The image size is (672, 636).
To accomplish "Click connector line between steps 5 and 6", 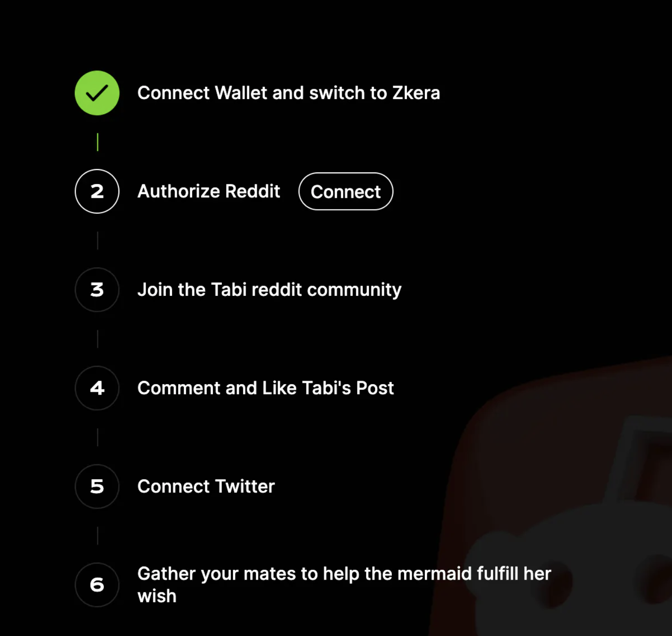I will coord(97,535).
